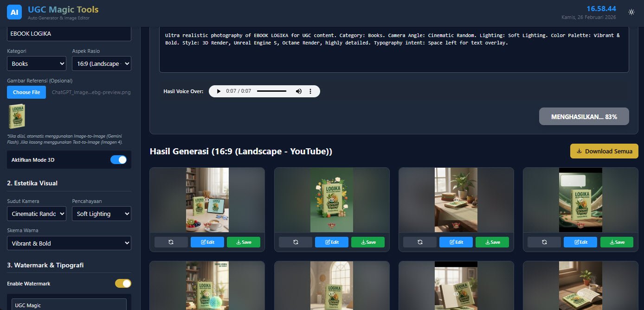Regenerate the fruit bowl and tablet image
Screen dimensions: 644x310
tap(171, 242)
